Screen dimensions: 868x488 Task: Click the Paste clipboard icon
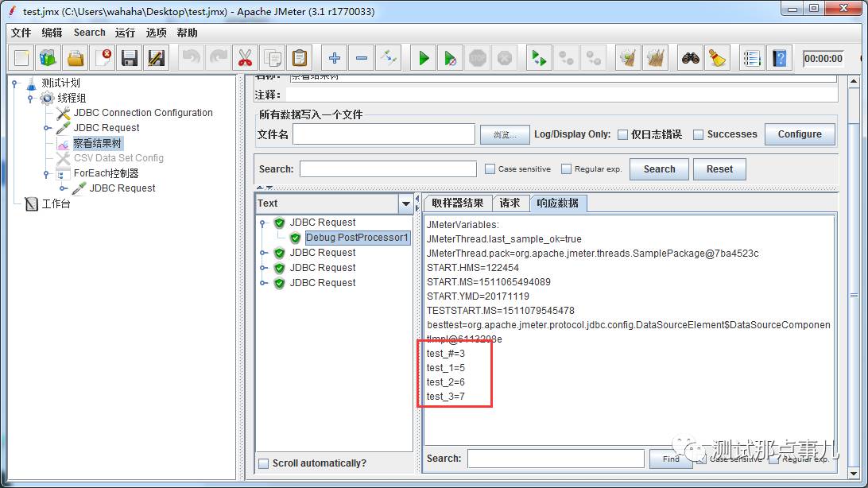[300, 58]
